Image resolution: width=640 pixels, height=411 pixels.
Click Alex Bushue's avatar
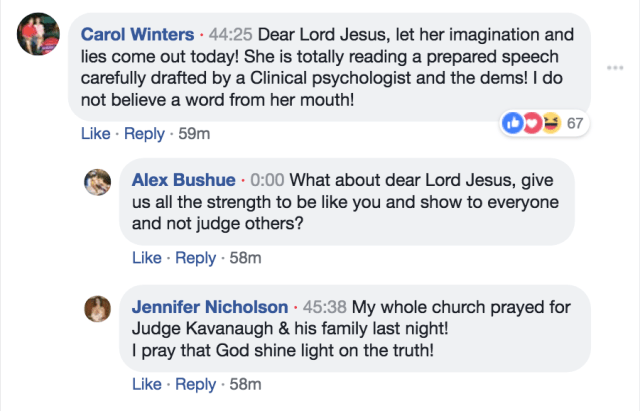click(x=97, y=183)
